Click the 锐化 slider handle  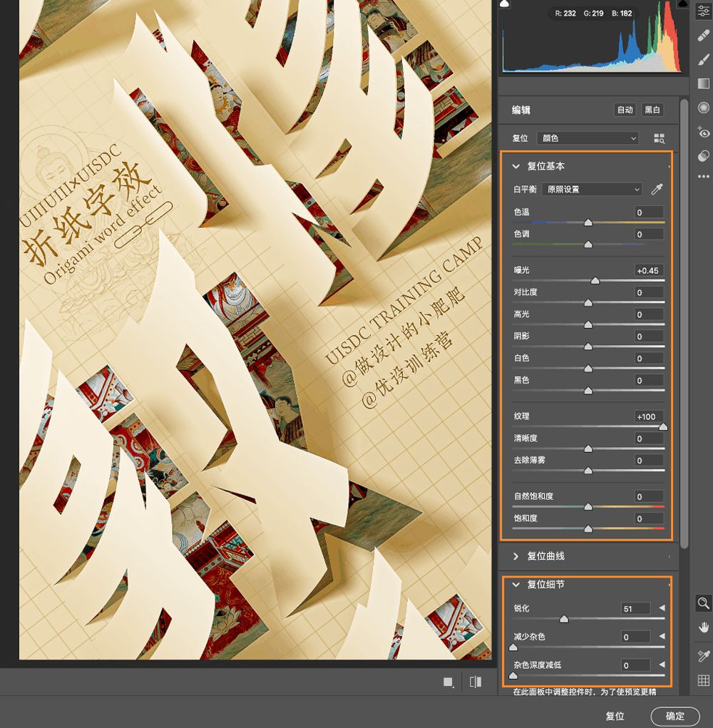[564, 619]
